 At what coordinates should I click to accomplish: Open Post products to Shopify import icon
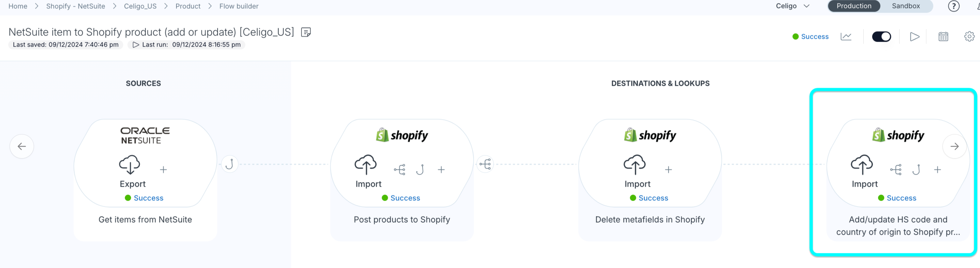coord(366,164)
